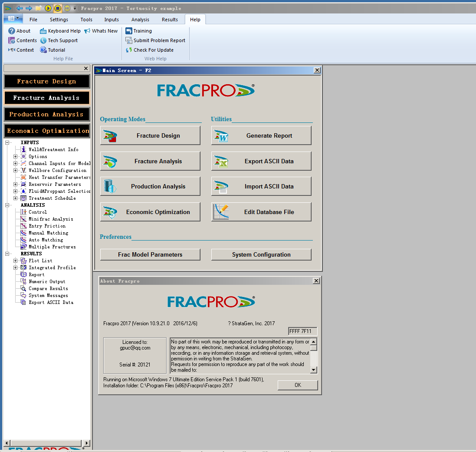This screenshot has width=476, height=452.
Task: Select Auto Matching in tree
Action: [x=42, y=240]
